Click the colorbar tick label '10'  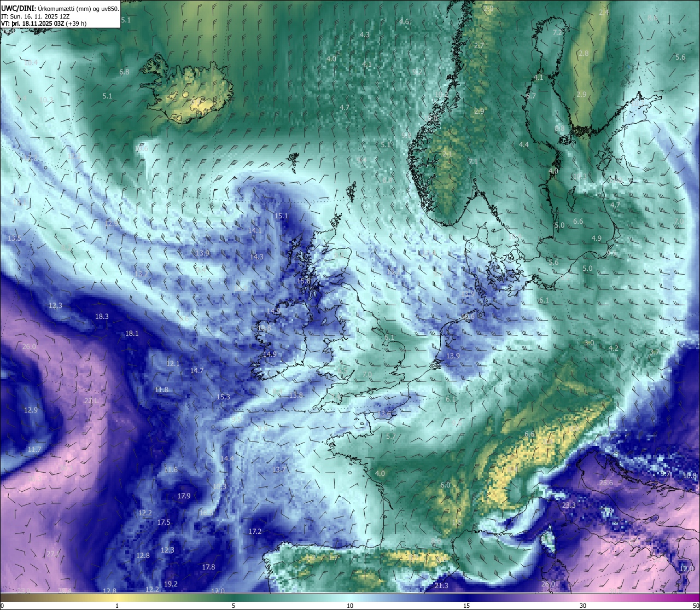(350, 606)
